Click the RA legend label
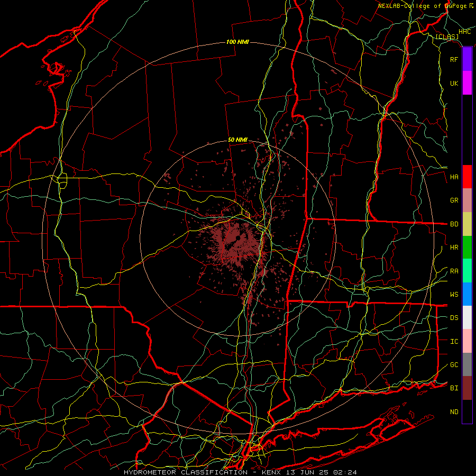476x476 pixels. click(454, 271)
